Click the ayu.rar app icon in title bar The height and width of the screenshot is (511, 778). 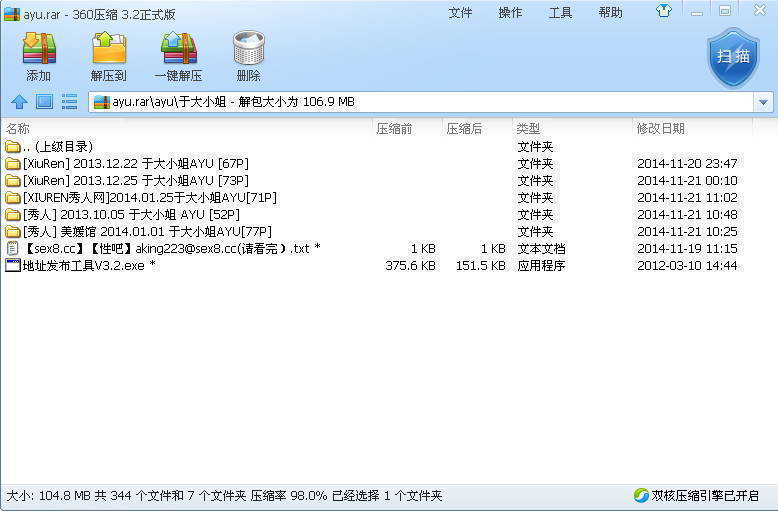[12, 14]
